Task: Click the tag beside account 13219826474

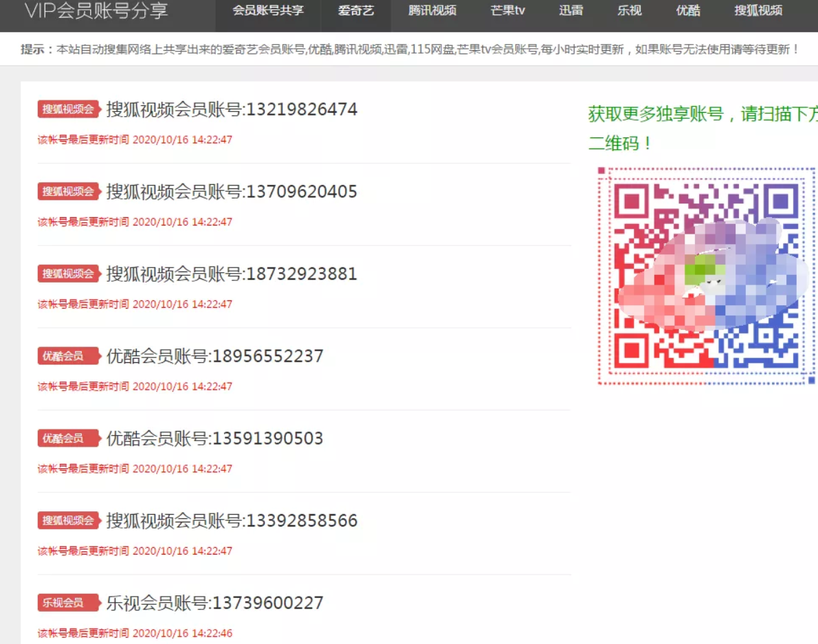Action: (x=68, y=109)
